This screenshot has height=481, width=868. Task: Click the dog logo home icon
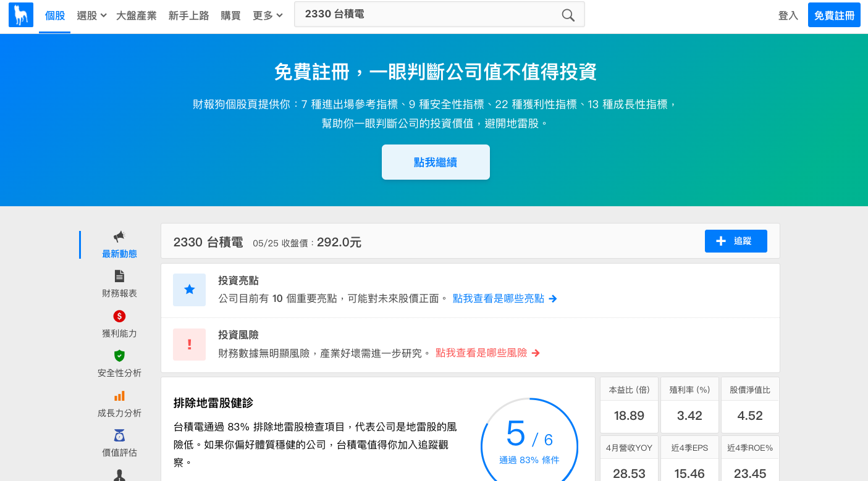tap(21, 15)
